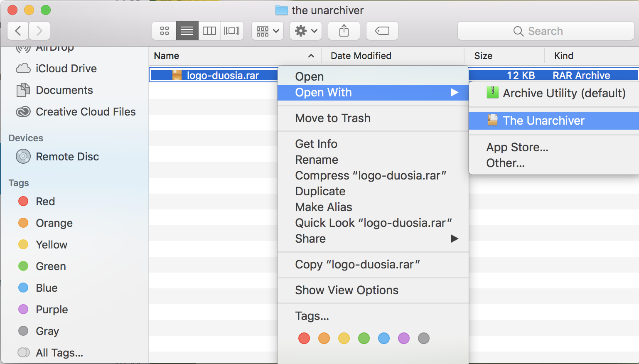Switch to icon view in toolbar
The height and width of the screenshot is (364, 639).
coord(165,31)
